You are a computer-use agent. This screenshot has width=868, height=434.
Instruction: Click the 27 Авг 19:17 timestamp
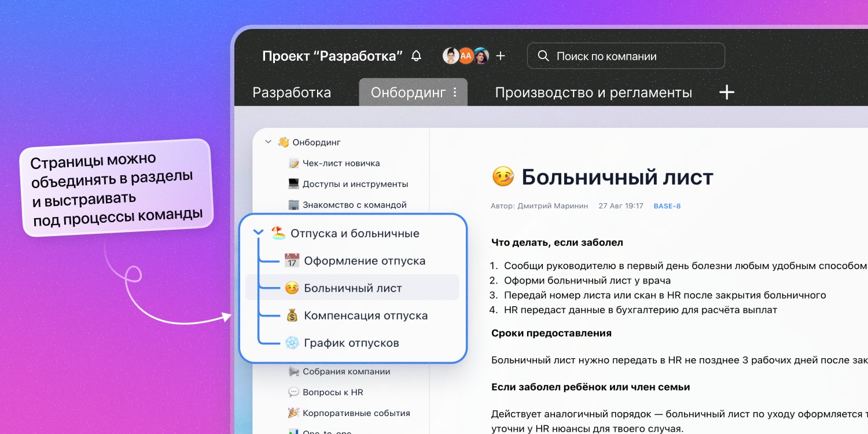pos(621,206)
